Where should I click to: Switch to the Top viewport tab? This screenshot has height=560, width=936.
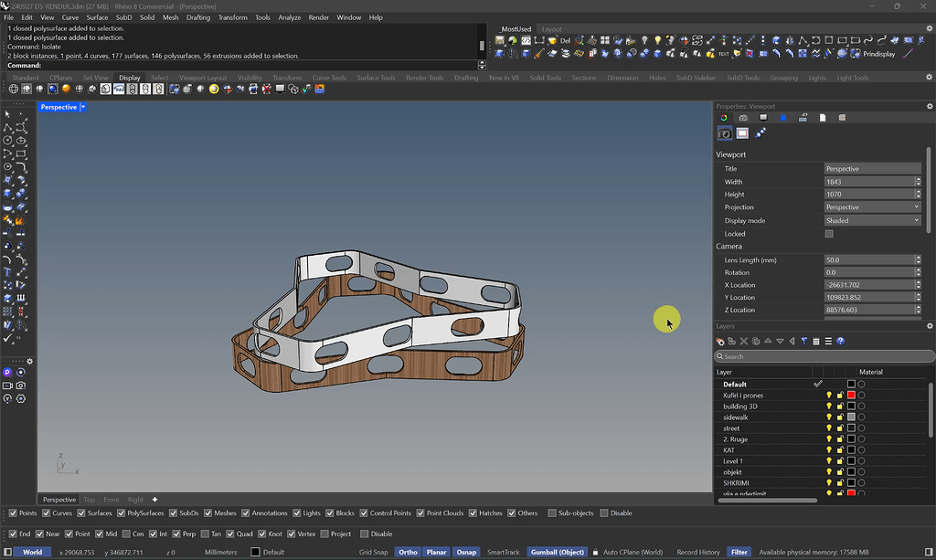click(89, 500)
